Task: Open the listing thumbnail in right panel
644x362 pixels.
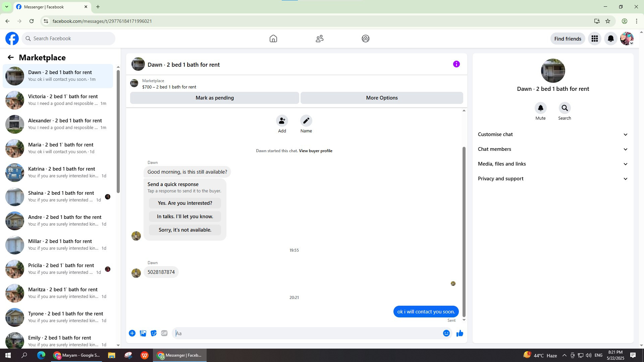Action: pyautogui.click(x=553, y=71)
